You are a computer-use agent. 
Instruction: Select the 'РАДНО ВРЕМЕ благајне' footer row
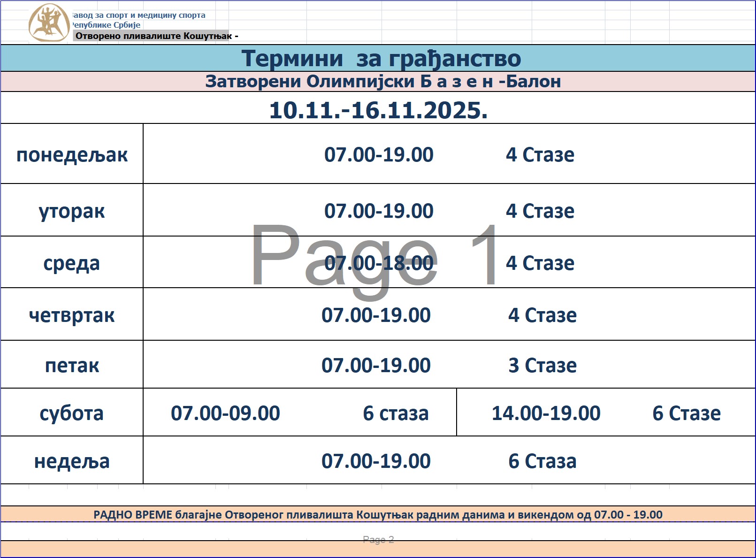(378, 515)
